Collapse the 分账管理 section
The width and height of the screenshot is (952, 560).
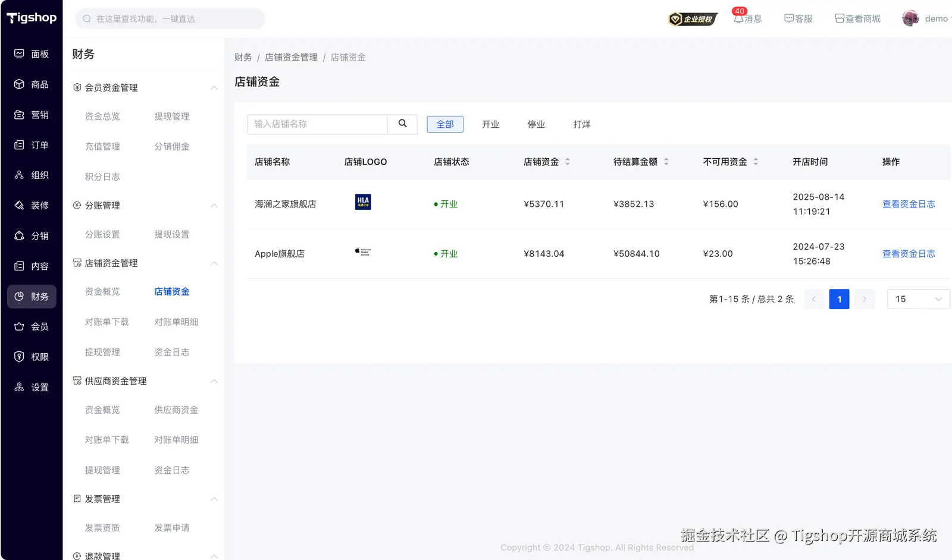pyautogui.click(x=214, y=206)
